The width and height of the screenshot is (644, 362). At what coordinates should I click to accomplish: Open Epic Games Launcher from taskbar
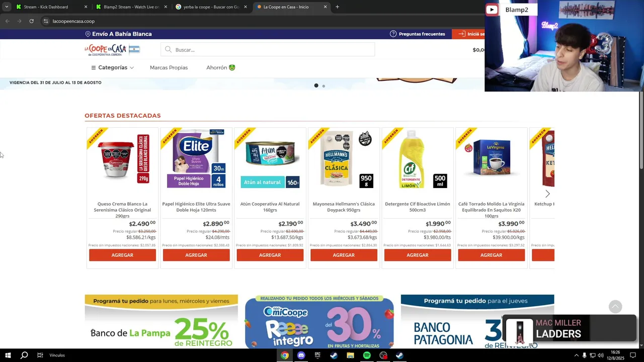(x=317, y=355)
